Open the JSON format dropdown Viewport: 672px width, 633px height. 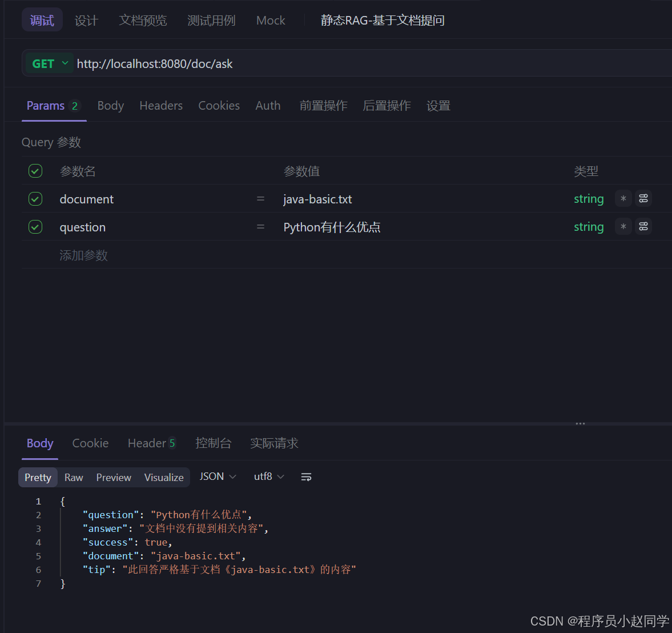tap(218, 476)
